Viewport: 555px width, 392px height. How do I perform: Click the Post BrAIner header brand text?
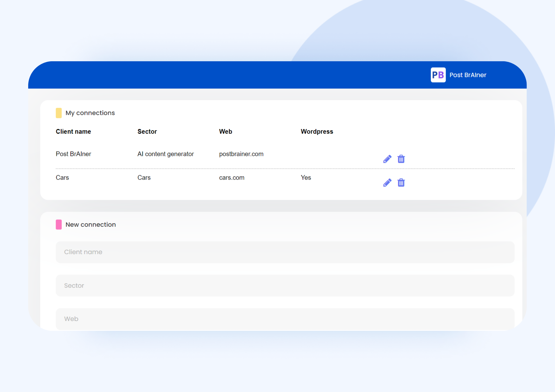(467, 75)
